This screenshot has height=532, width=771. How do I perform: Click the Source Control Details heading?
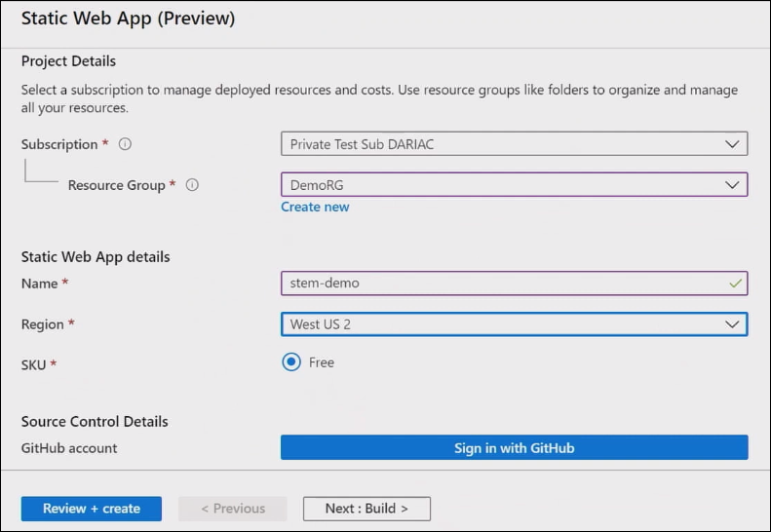(95, 421)
